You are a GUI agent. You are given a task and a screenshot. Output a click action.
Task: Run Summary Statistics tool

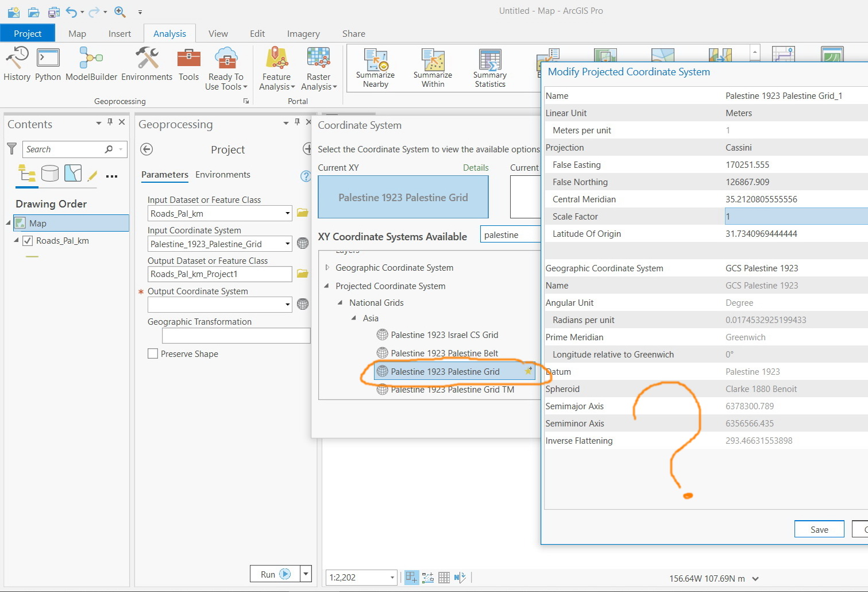click(490, 68)
